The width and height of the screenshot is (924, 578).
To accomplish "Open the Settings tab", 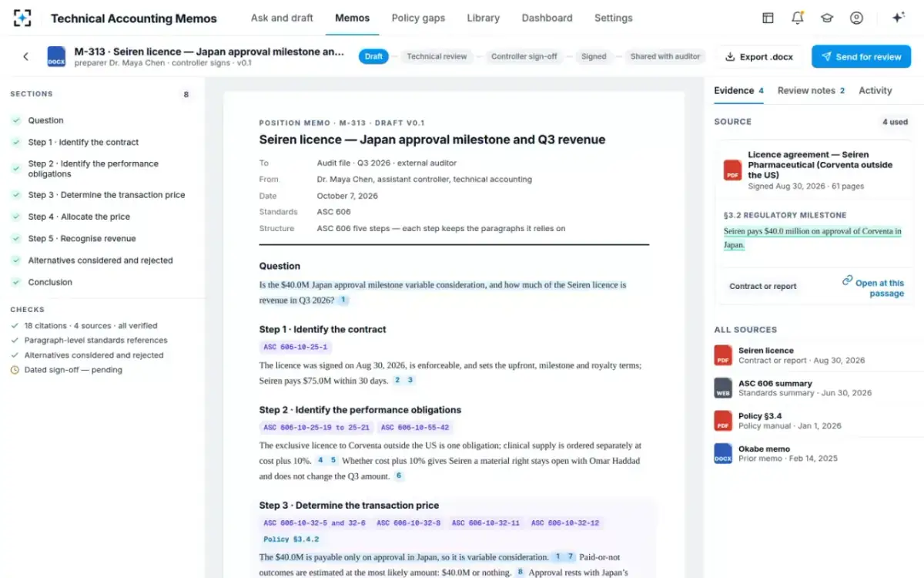I will pos(614,18).
